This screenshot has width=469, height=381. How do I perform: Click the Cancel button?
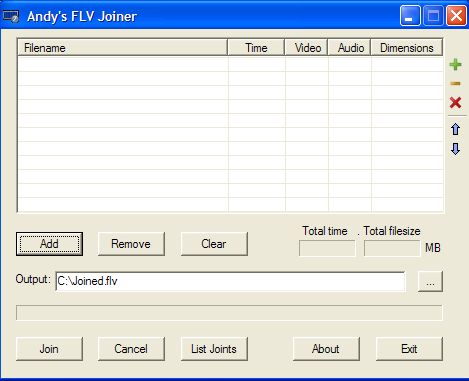click(x=131, y=349)
